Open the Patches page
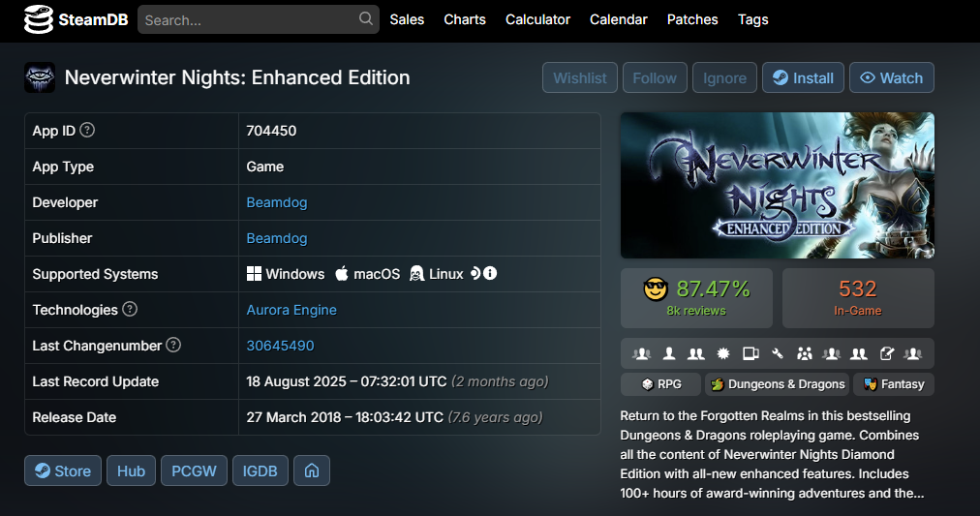 point(691,19)
